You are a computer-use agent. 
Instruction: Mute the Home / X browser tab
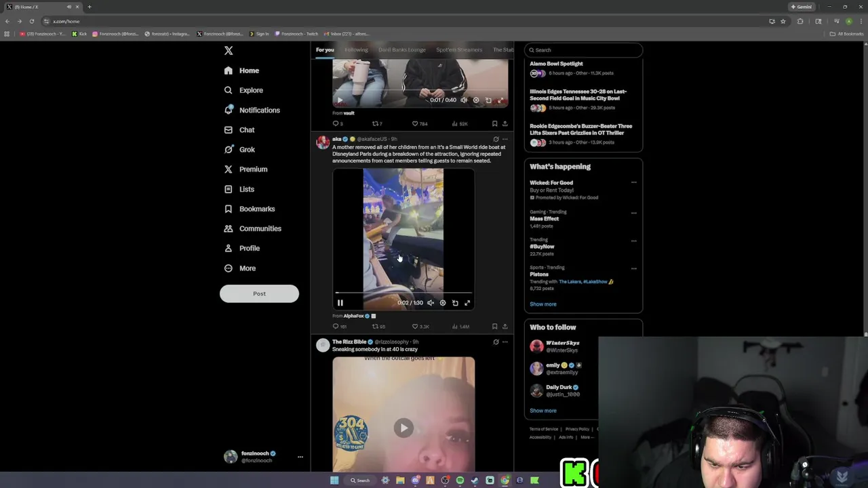point(69,7)
